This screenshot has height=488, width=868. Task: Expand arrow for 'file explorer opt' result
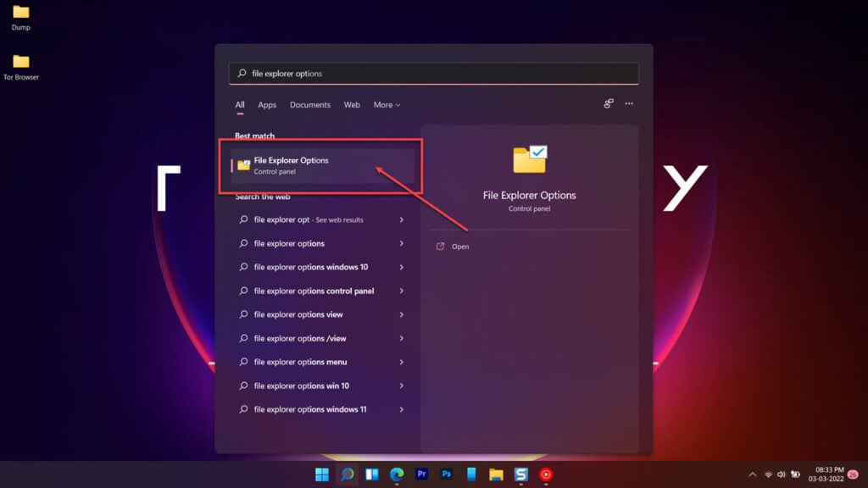[x=401, y=219]
